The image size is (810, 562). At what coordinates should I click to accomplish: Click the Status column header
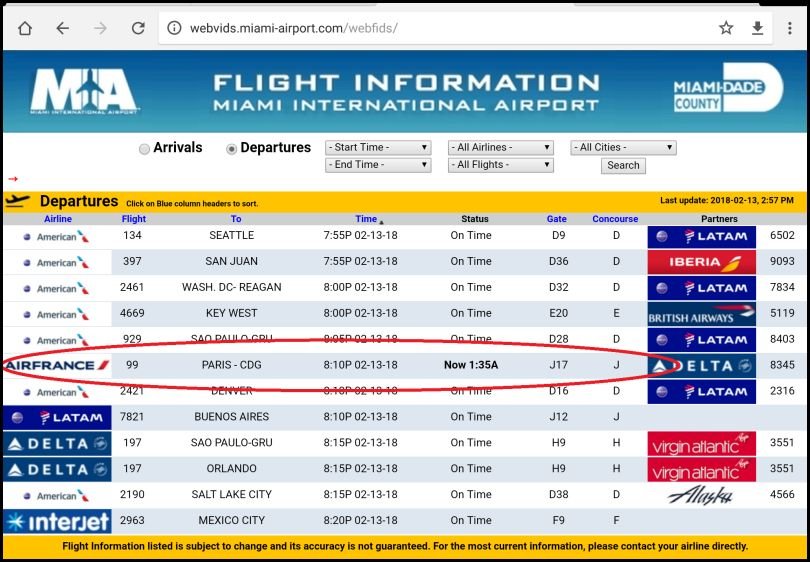tap(475, 219)
